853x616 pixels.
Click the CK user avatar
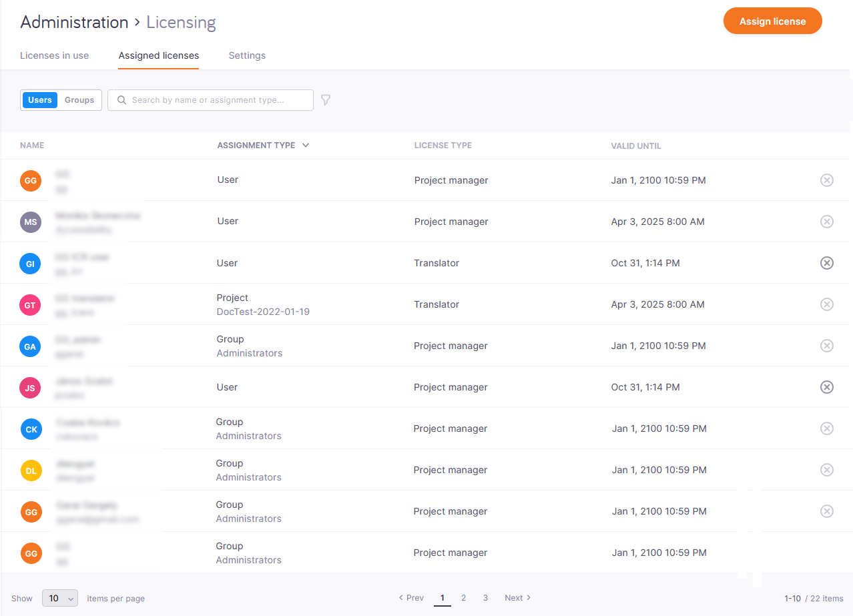point(31,429)
